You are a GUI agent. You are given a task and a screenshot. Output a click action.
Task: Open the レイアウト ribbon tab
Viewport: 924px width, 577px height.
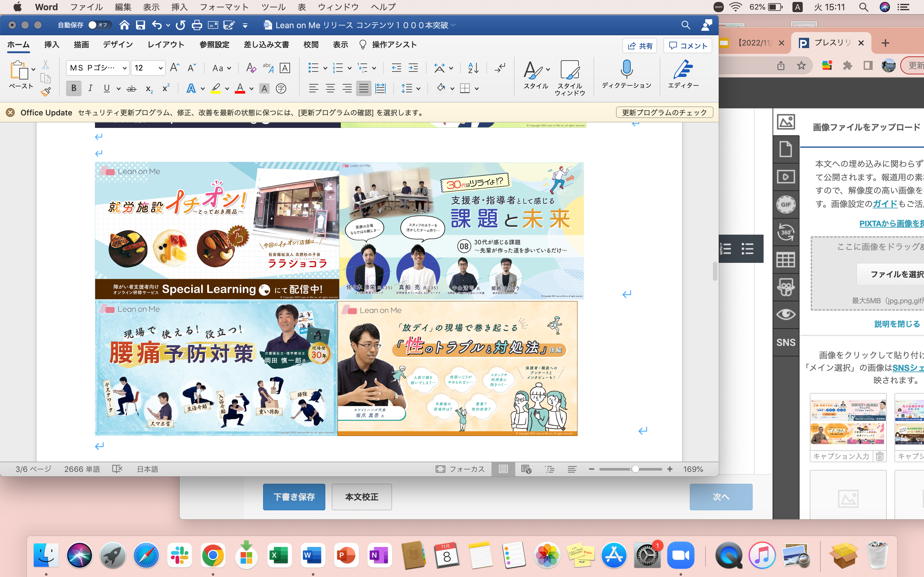tap(166, 45)
